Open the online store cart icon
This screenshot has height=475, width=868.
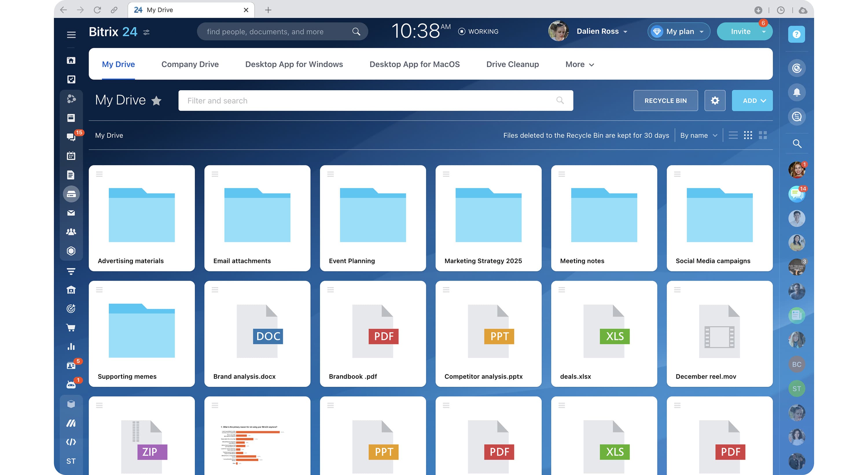(x=71, y=327)
